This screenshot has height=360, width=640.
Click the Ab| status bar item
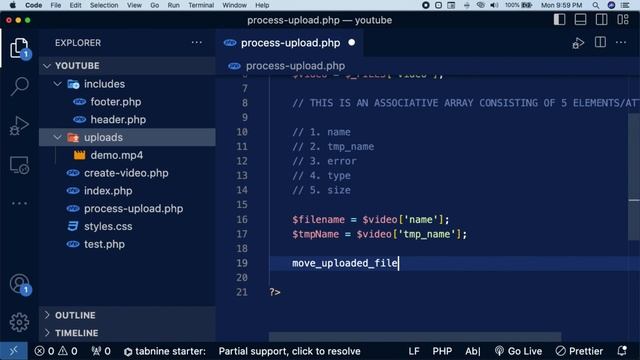click(473, 351)
